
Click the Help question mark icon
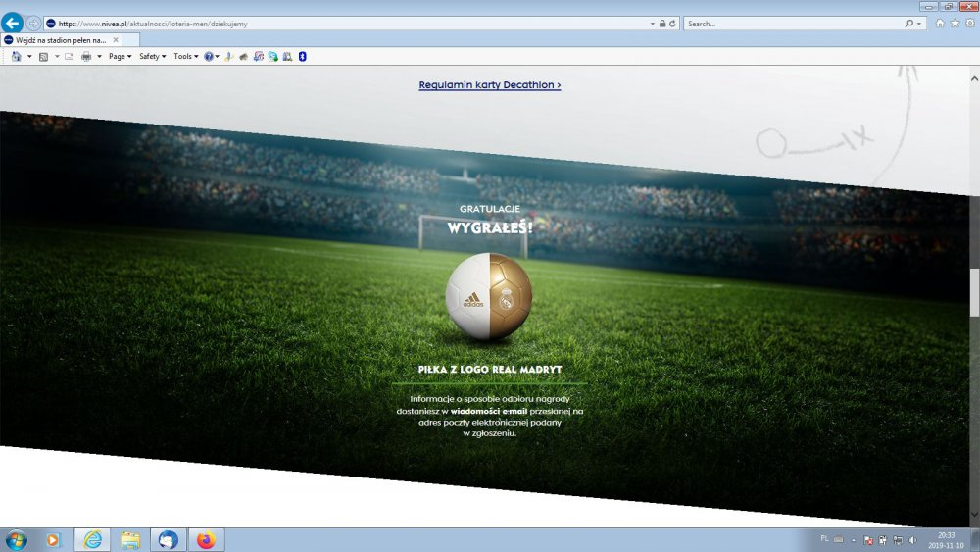coord(209,57)
